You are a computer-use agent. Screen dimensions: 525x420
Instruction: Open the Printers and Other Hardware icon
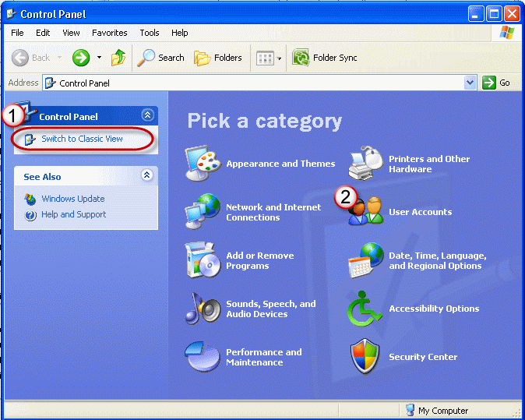click(x=365, y=163)
